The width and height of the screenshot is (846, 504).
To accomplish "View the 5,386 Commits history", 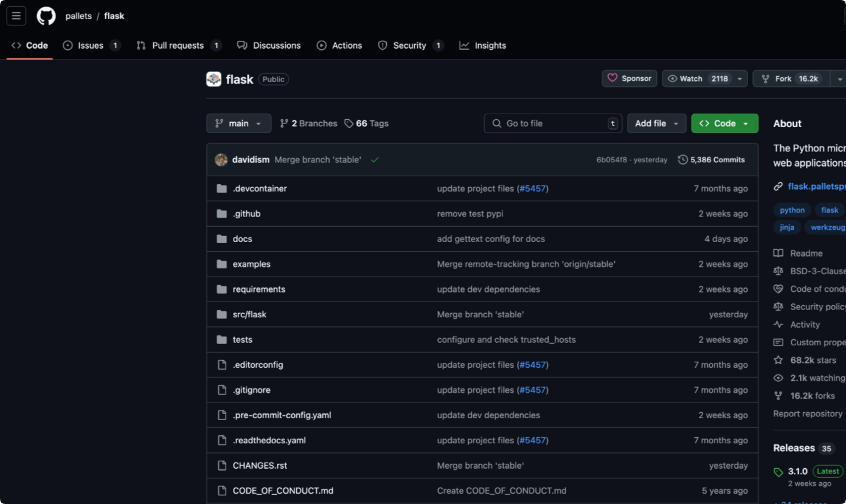I will [x=712, y=160].
